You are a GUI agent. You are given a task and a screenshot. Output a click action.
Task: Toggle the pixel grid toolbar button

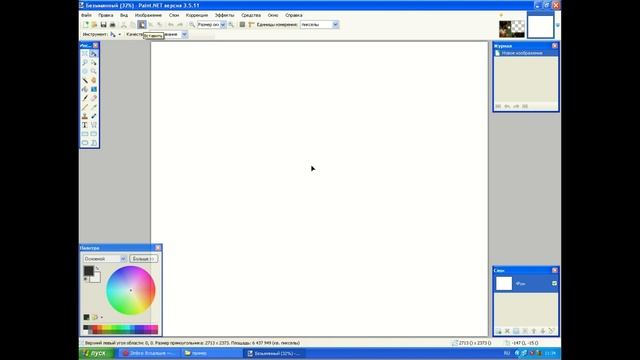242,25
